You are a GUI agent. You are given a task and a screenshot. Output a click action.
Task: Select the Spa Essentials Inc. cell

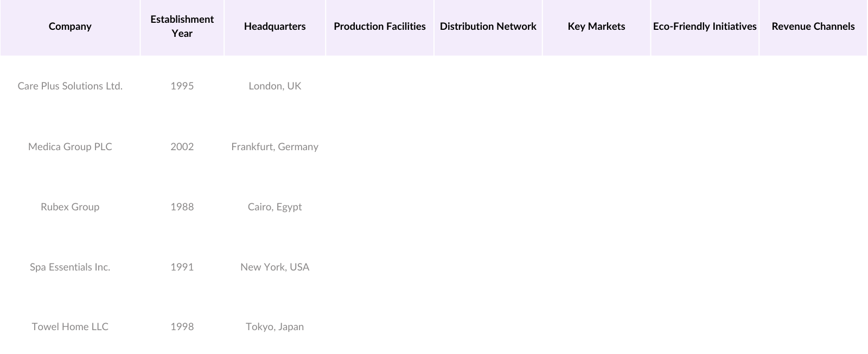coord(70,267)
